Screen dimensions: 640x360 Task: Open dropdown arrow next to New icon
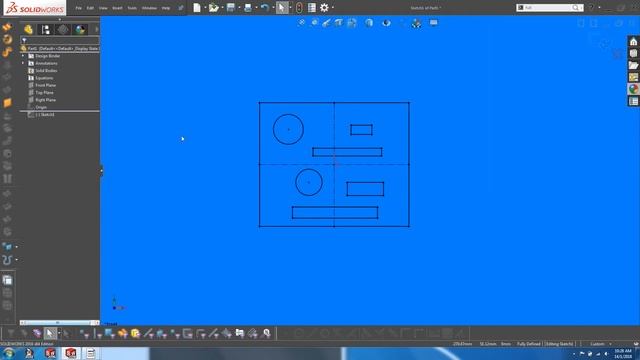pyautogui.click(x=205, y=7)
